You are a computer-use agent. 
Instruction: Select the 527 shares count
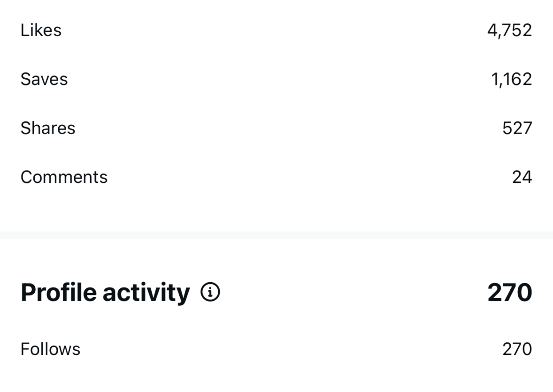point(517,128)
